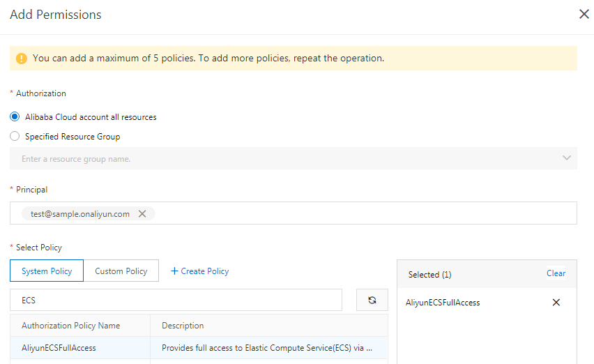Click the Add Permissions title
Viewport: 594px width, 364px height.
(56, 15)
